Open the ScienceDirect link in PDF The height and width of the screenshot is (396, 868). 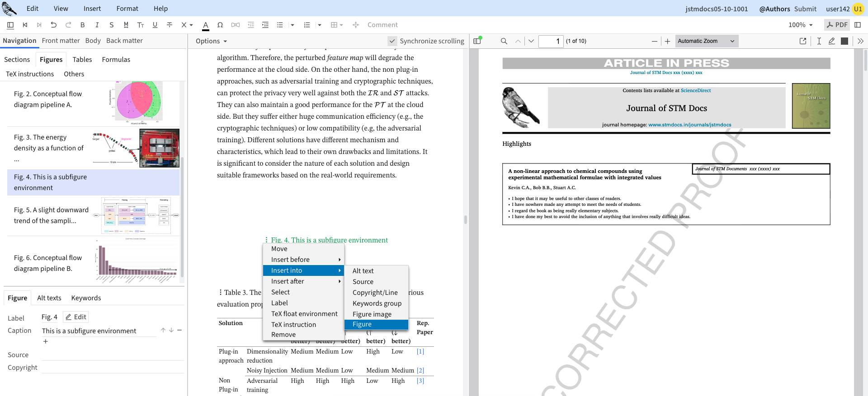pyautogui.click(x=695, y=90)
